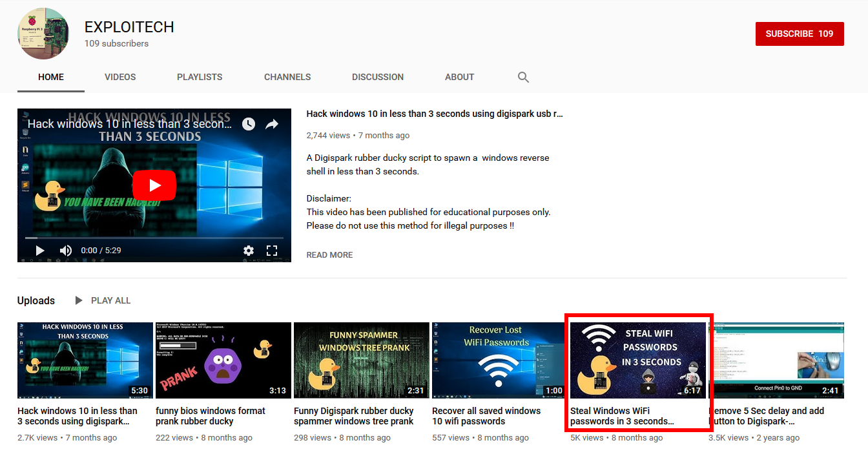Open Funny Spammer Windows Tree Prank thumbnail
Viewport: 868px width, 467px height.
tap(362, 360)
